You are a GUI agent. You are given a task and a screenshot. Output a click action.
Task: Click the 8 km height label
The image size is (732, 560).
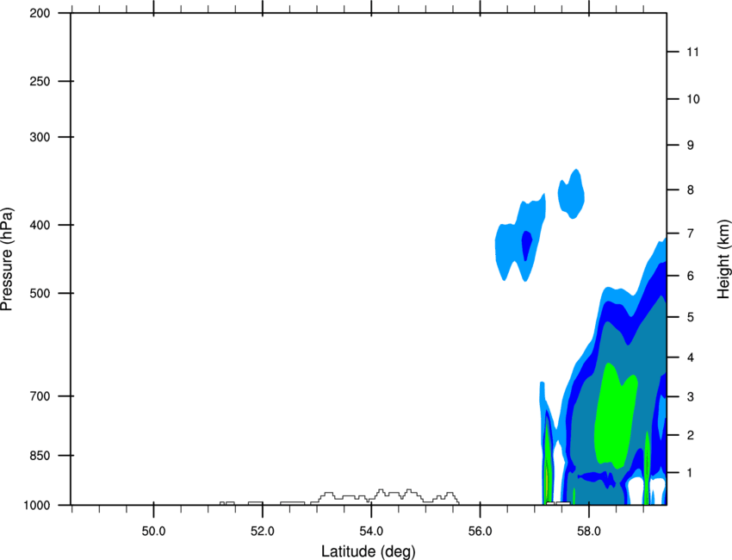[x=691, y=190]
